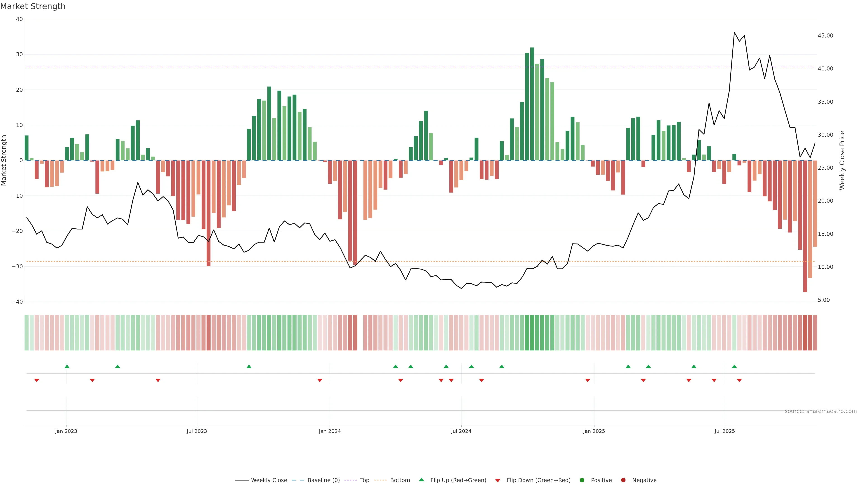The width and height of the screenshot is (868, 488).
Task: Click the dark red Negative legend dot
Action: point(623,480)
